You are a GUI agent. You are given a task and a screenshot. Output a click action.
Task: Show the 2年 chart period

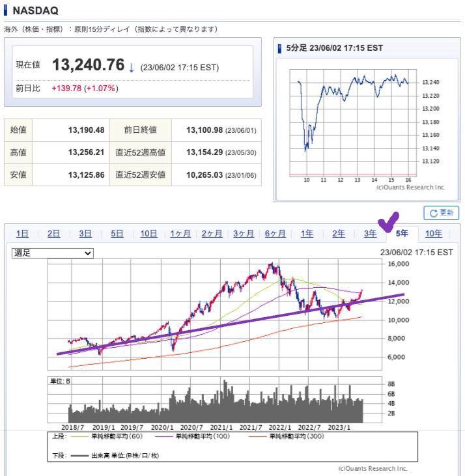click(x=339, y=234)
